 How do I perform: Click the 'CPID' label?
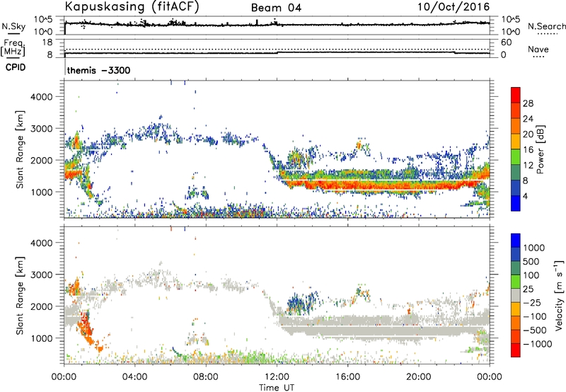[x=16, y=67]
